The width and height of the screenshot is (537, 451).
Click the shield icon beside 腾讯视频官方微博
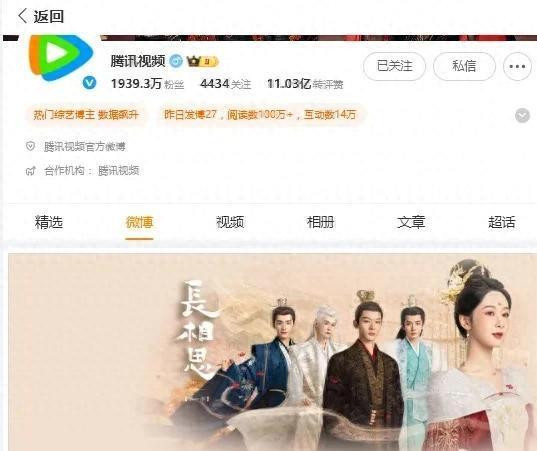tap(30, 147)
